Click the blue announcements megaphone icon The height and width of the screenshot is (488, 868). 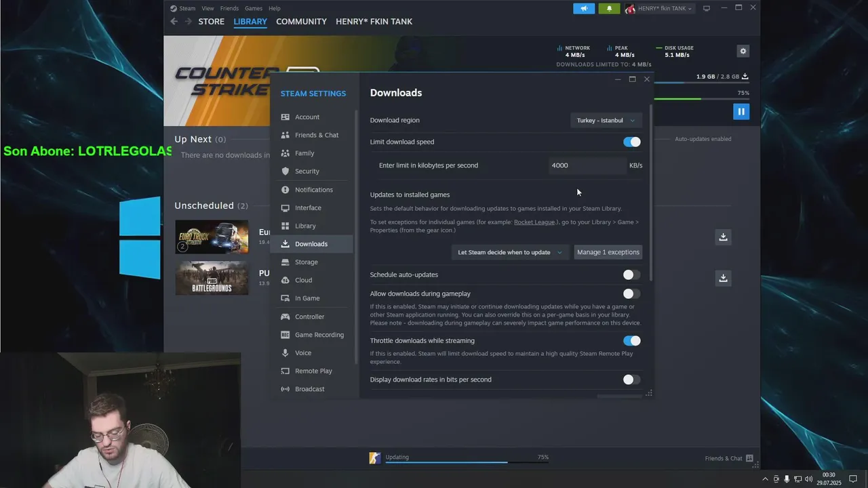(584, 9)
